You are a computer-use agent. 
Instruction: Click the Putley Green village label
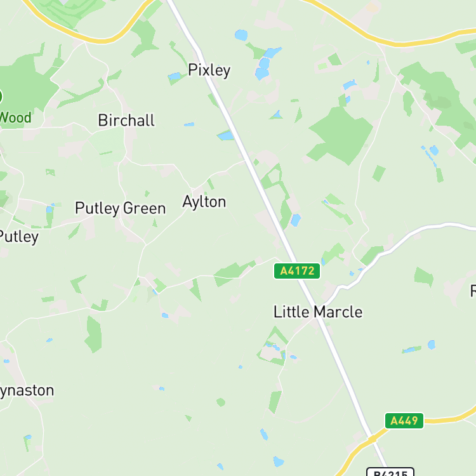pyautogui.click(x=121, y=209)
